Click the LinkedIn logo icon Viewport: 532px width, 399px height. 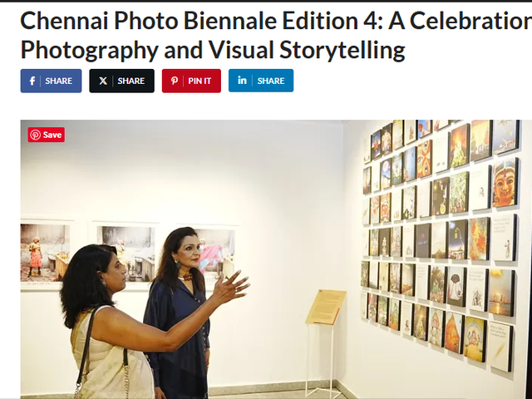pyautogui.click(x=242, y=81)
